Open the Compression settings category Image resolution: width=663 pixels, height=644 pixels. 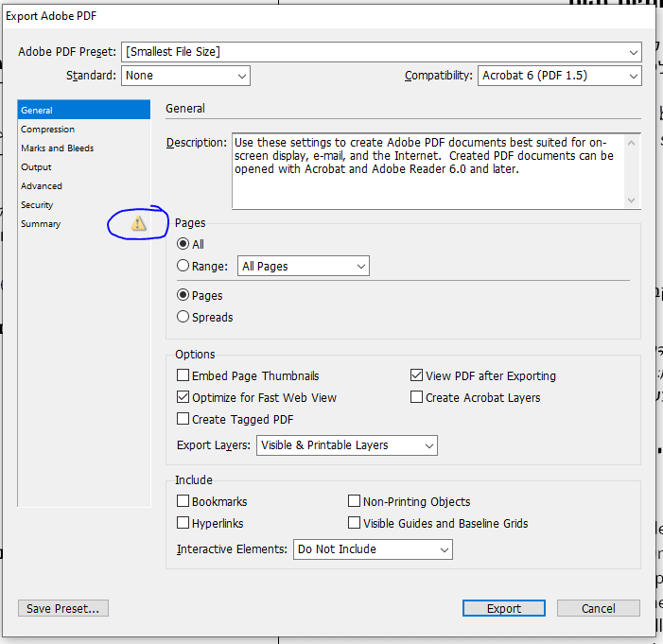[x=84, y=129]
